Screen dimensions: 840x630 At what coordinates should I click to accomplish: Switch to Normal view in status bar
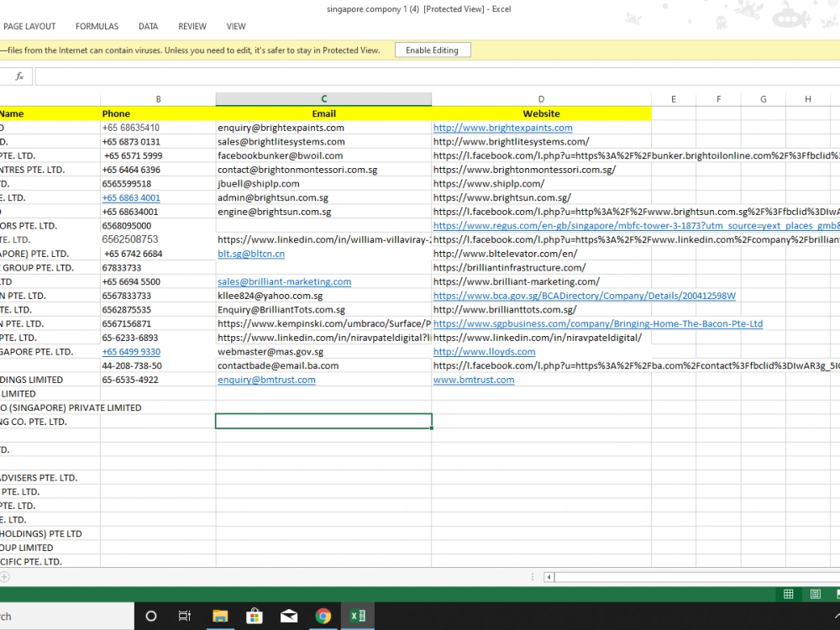pos(788,594)
